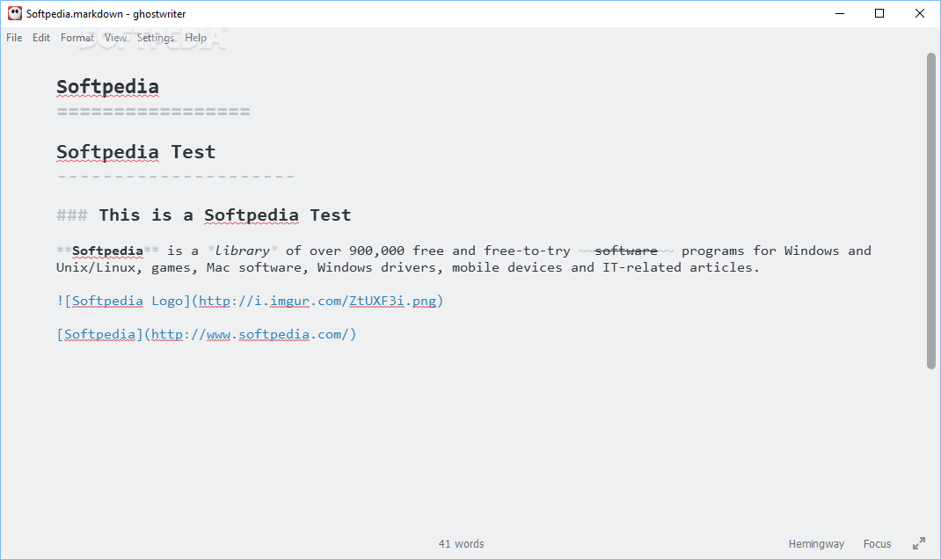941x560 pixels.
Task: Click the 'Softpedia' top heading text
Action: tap(107, 86)
